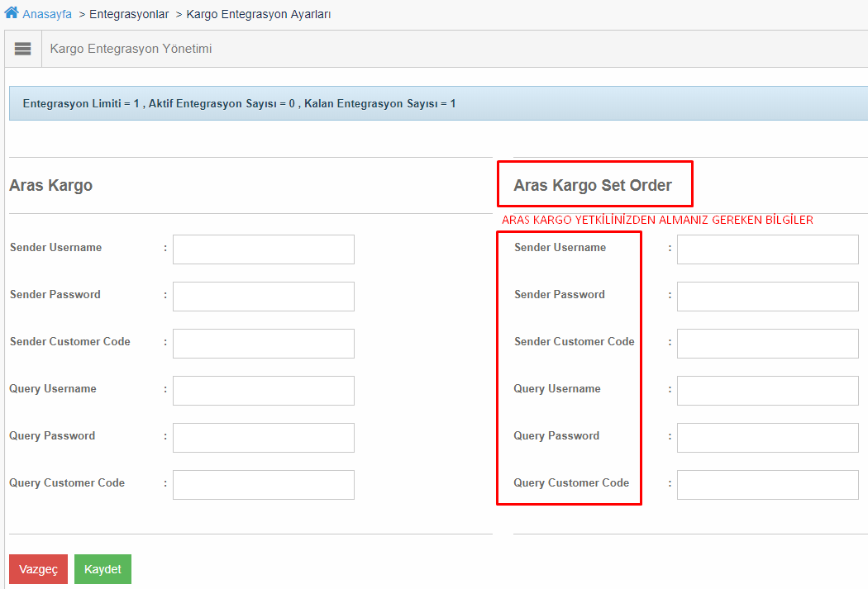Open the hamburger menu icon
Image resolution: width=868 pixels, height=589 pixels.
pos(22,49)
